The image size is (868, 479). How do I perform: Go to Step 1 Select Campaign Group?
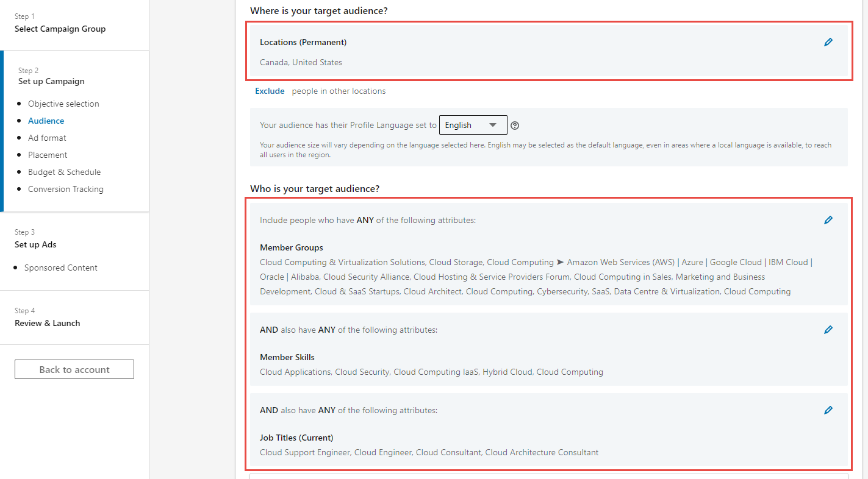tap(60, 29)
